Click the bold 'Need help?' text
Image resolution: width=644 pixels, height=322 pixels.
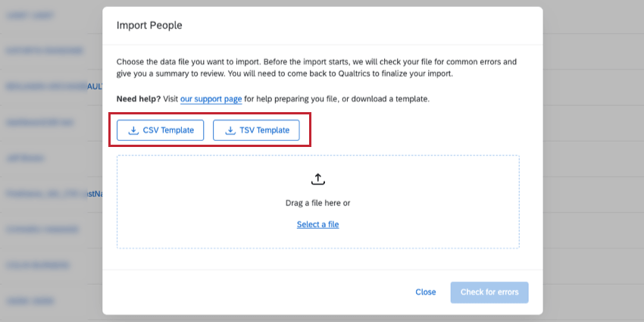138,99
